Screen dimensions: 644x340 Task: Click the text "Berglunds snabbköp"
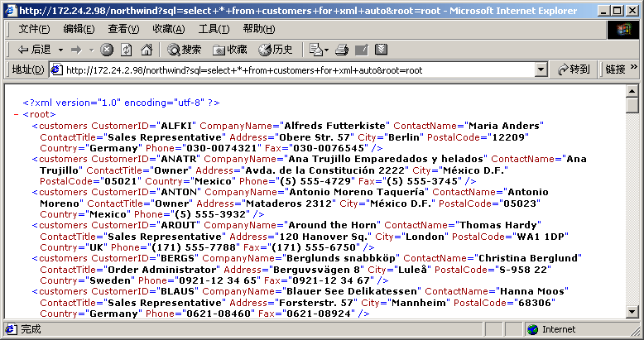[x=340, y=258]
